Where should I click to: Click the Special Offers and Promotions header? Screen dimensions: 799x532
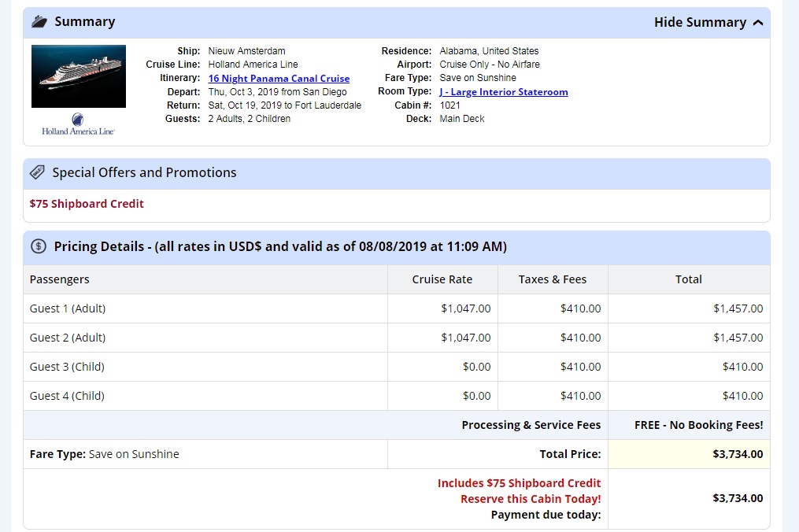pyautogui.click(x=397, y=173)
